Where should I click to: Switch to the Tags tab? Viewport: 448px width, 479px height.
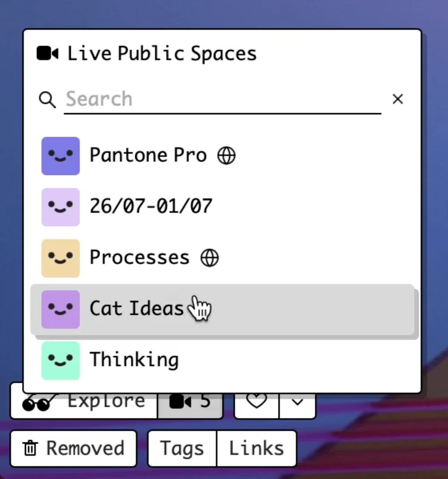point(181,448)
